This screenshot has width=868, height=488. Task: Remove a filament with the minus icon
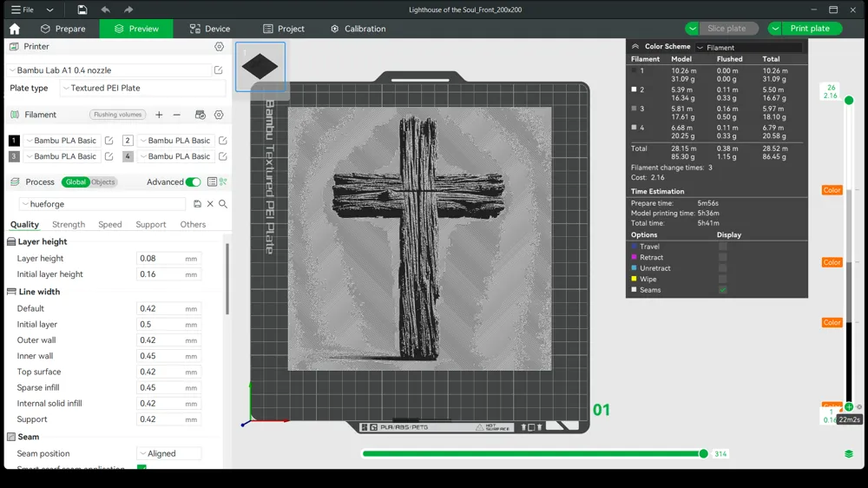coord(176,115)
